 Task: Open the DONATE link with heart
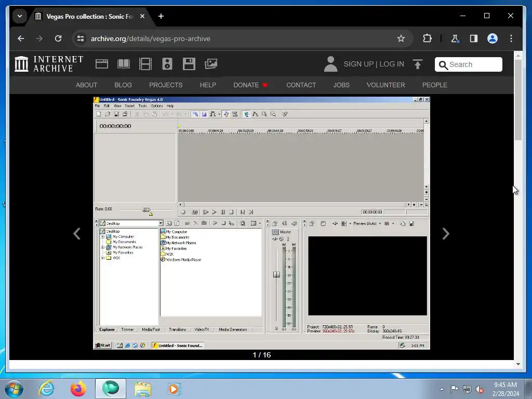click(250, 85)
